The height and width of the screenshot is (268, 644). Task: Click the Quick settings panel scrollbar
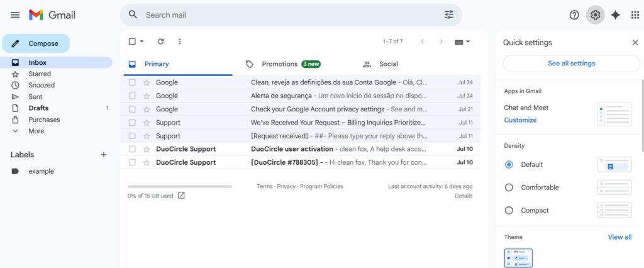642,115
